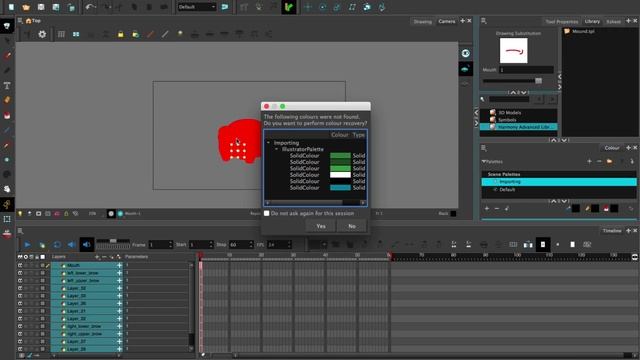
Task: Toggle the Sound speaker icon in Timeline toolbar
Action: (x=71, y=244)
